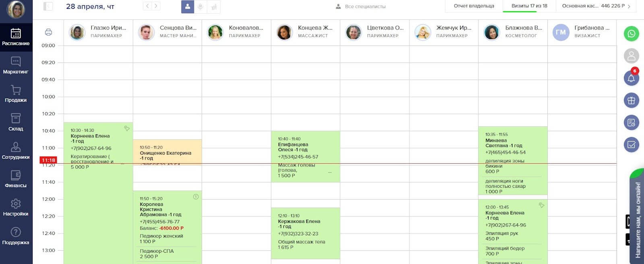
Task: Open the notifications bell with badge 6
Action: point(631,78)
